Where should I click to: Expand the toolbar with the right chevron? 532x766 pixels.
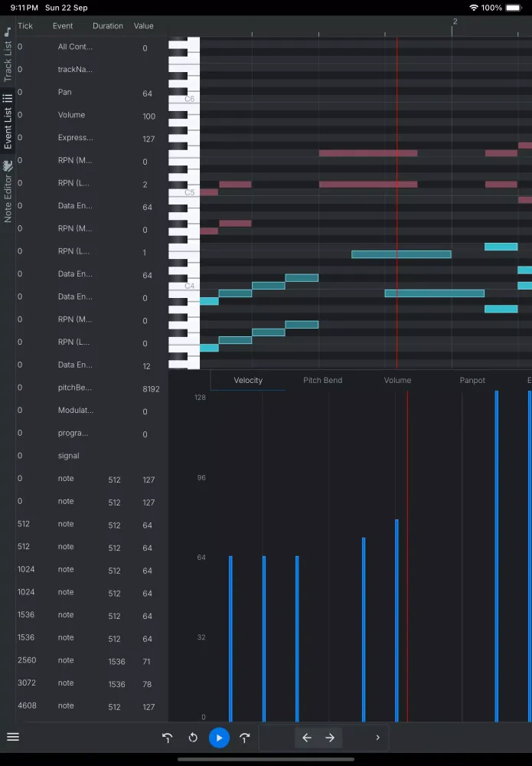377,738
